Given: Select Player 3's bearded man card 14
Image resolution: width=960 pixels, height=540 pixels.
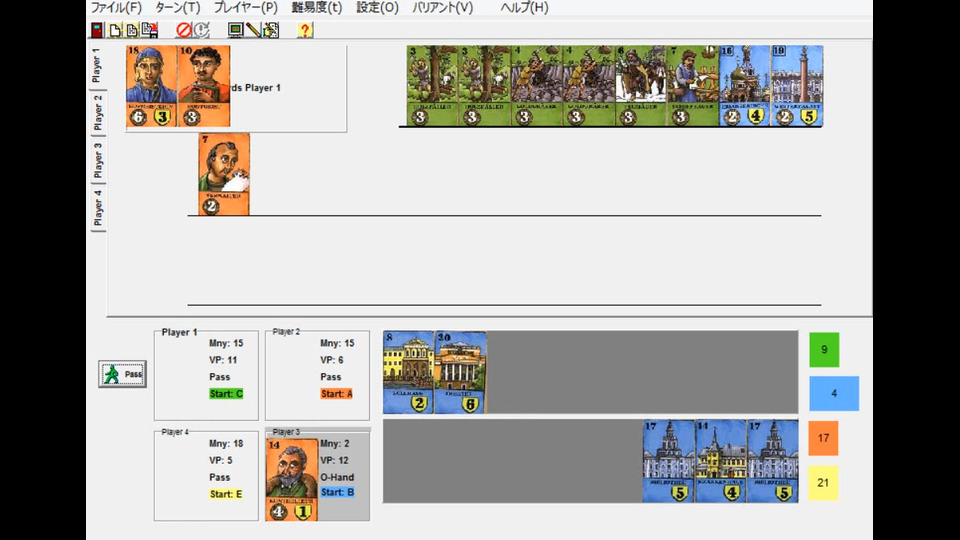Looking at the screenshot, I should click(x=291, y=479).
